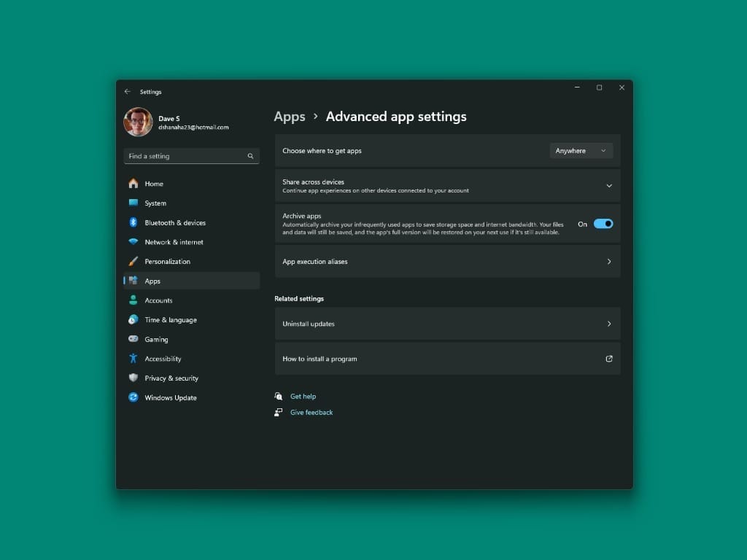Image resolution: width=747 pixels, height=560 pixels.
Task: Select the Personalization brush icon
Action: [x=134, y=261]
